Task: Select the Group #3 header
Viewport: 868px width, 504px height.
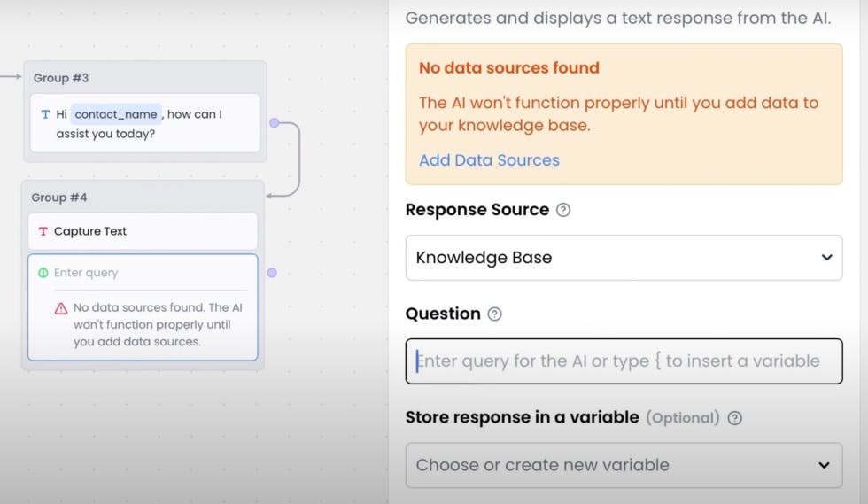Action: (61, 78)
